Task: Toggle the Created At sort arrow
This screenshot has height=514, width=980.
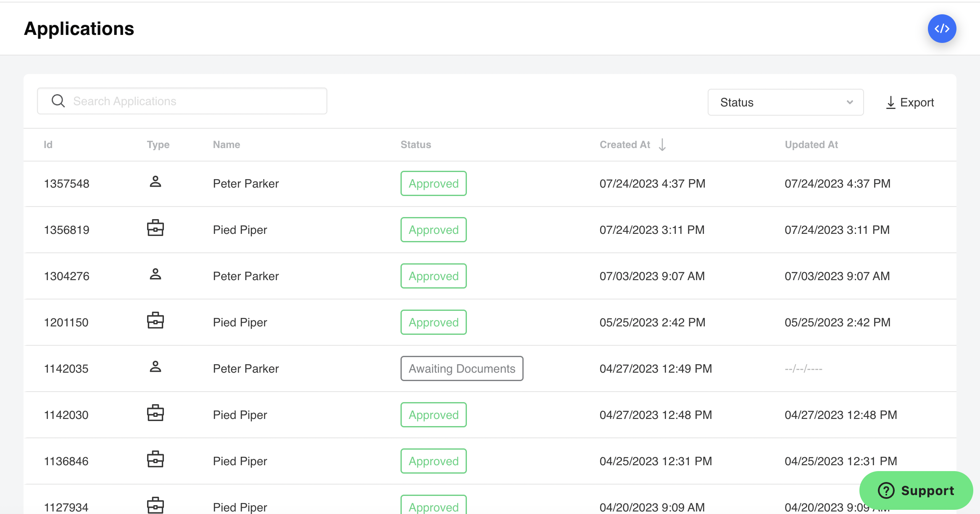Action: (x=662, y=145)
